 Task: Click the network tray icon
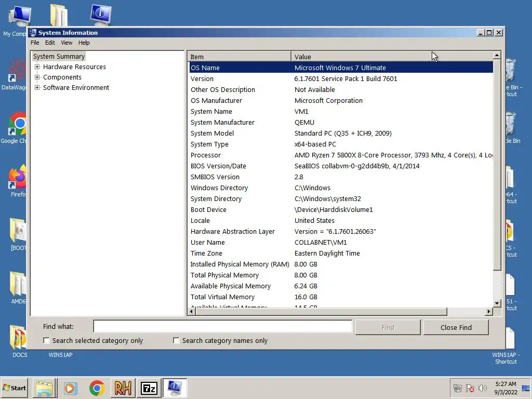point(457,388)
